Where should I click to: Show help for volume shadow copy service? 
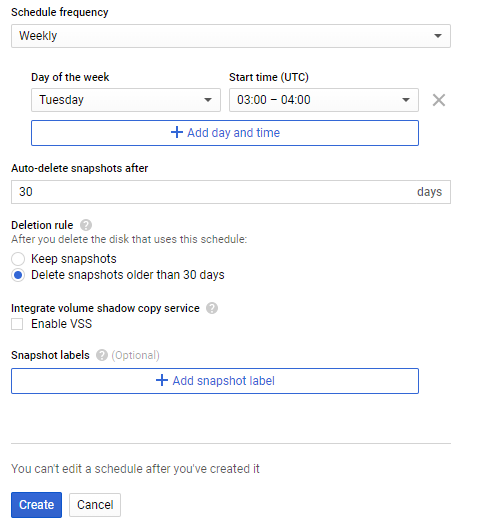(212, 308)
